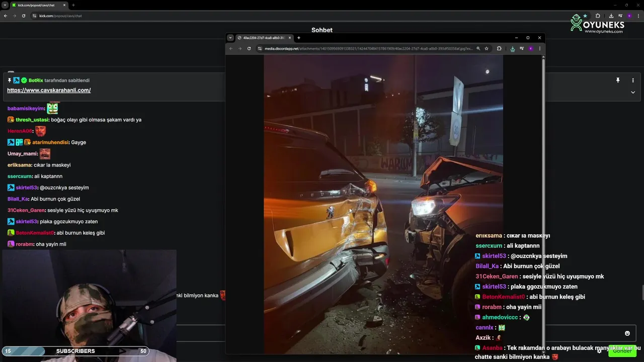Click ahmedoviccc in overlay chat
Image resolution: width=644 pixels, height=362 pixels.
[501, 317]
